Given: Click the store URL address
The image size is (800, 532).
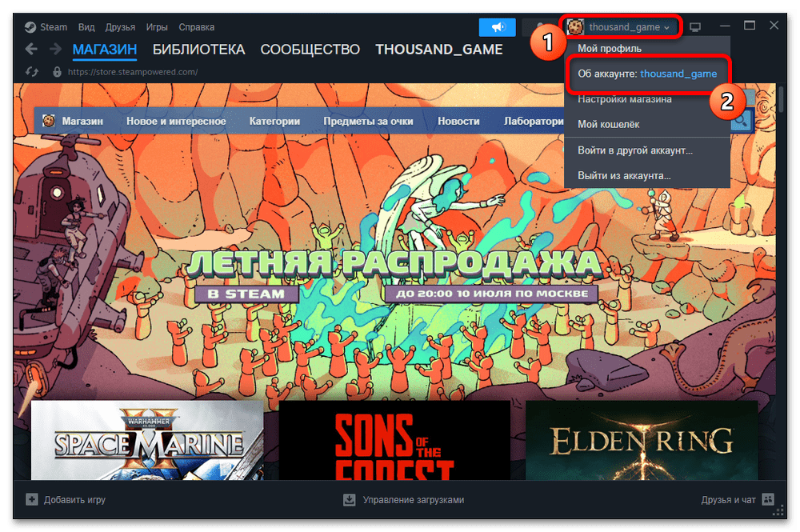Looking at the screenshot, I should point(133,72).
